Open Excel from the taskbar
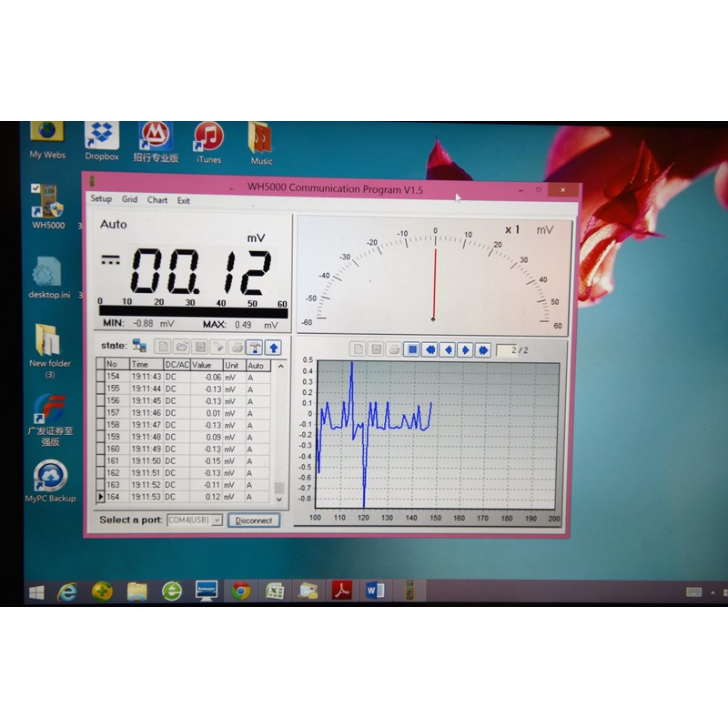728x728 pixels. 275,591
